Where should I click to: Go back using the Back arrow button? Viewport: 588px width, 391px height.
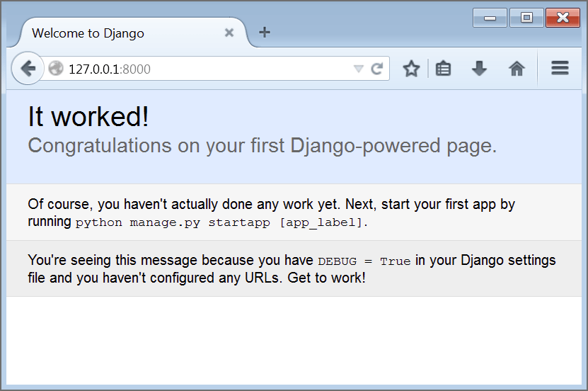(x=28, y=69)
